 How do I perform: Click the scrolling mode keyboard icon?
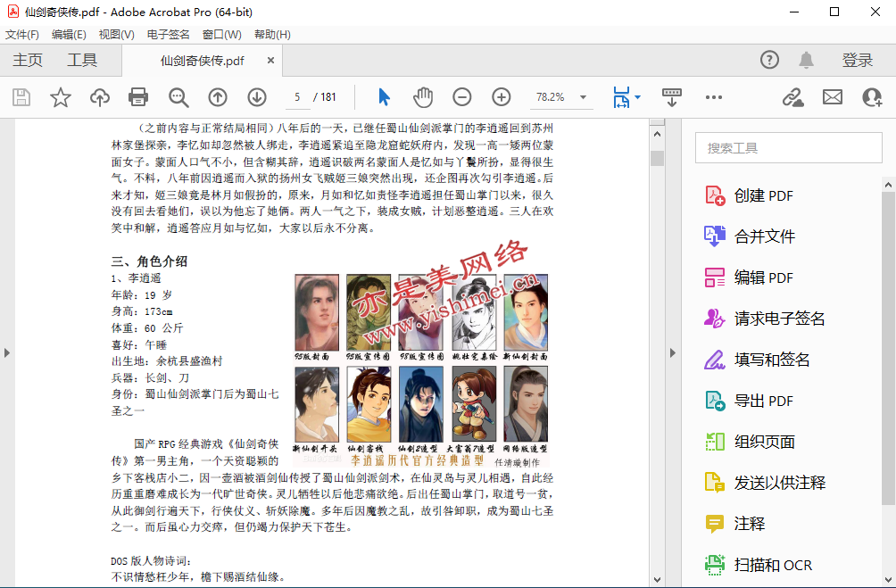671,97
